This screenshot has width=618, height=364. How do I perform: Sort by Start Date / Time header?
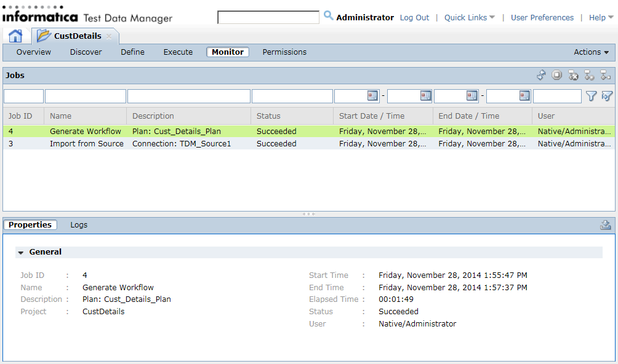tap(383, 116)
